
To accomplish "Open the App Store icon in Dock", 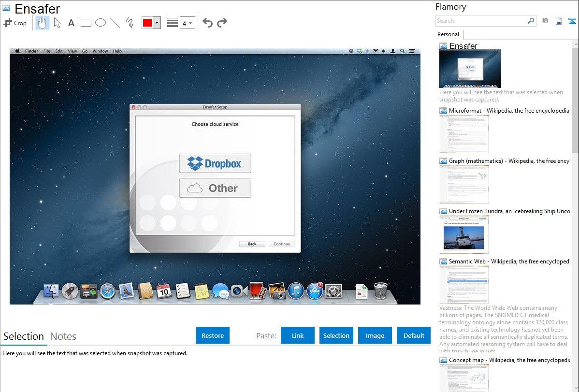I will [x=315, y=291].
